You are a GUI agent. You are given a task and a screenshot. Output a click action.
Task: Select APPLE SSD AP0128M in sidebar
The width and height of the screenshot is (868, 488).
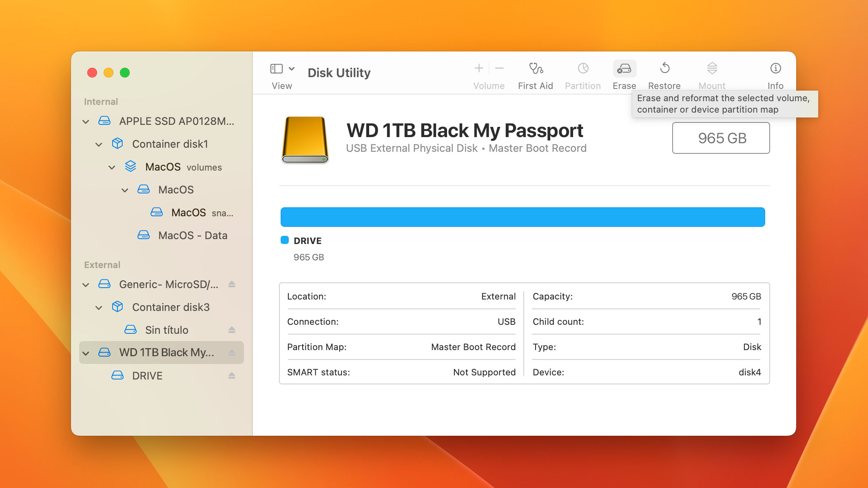click(x=162, y=121)
